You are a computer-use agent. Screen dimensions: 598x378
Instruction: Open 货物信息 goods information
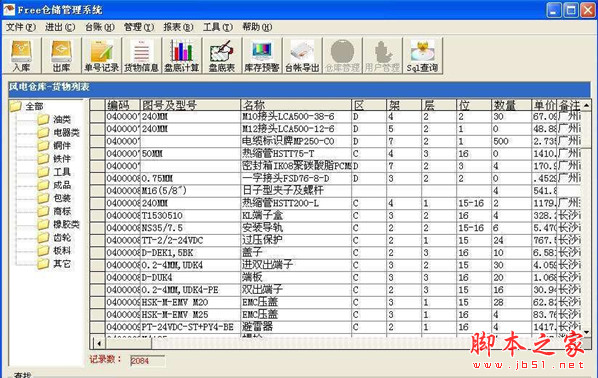[141, 56]
